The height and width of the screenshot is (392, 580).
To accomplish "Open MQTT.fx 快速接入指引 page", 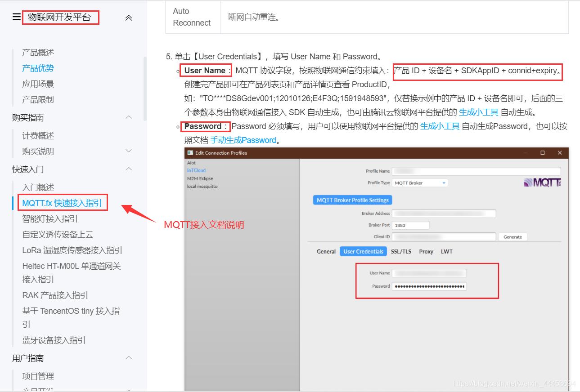I will click(62, 203).
